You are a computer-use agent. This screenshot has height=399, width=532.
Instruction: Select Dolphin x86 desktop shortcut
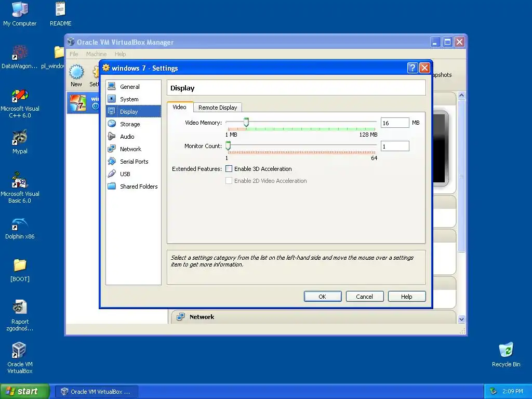point(20,228)
